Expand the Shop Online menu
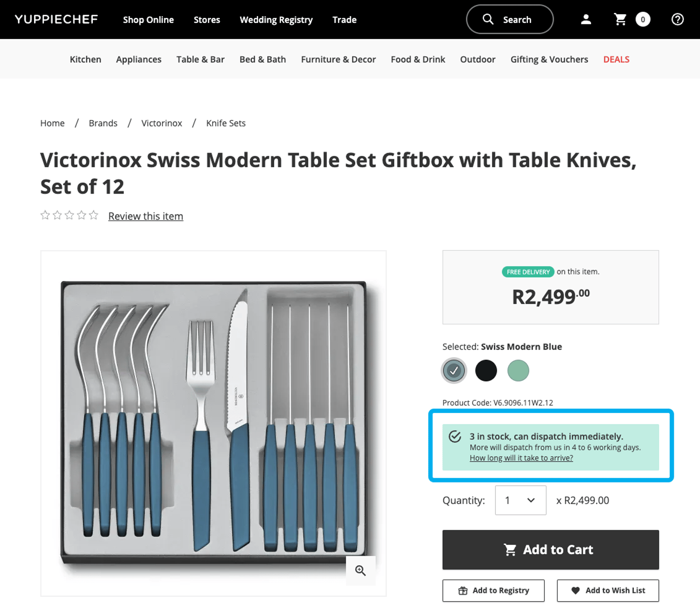 click(x=148, y=19)
